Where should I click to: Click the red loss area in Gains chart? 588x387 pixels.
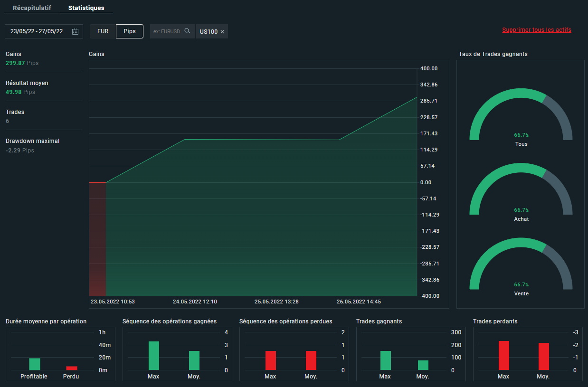(97, 237)
